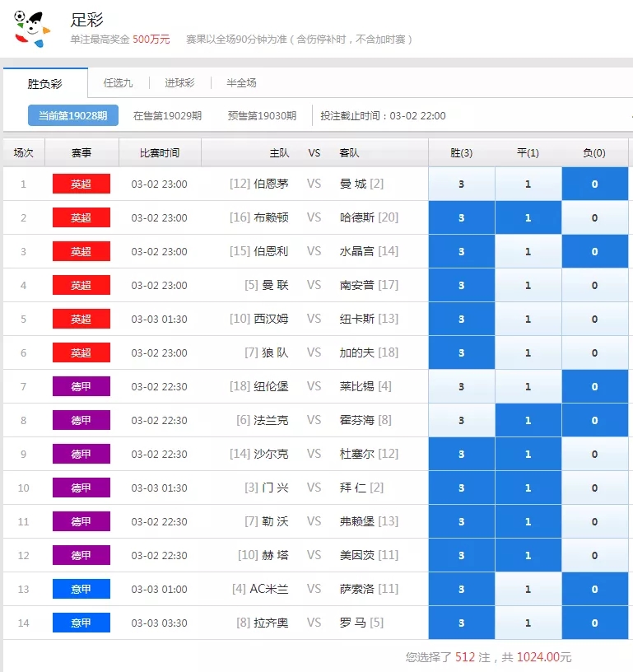Click home team 伯恩茅 name
The image size is (633, 672).
pos(271,184)
